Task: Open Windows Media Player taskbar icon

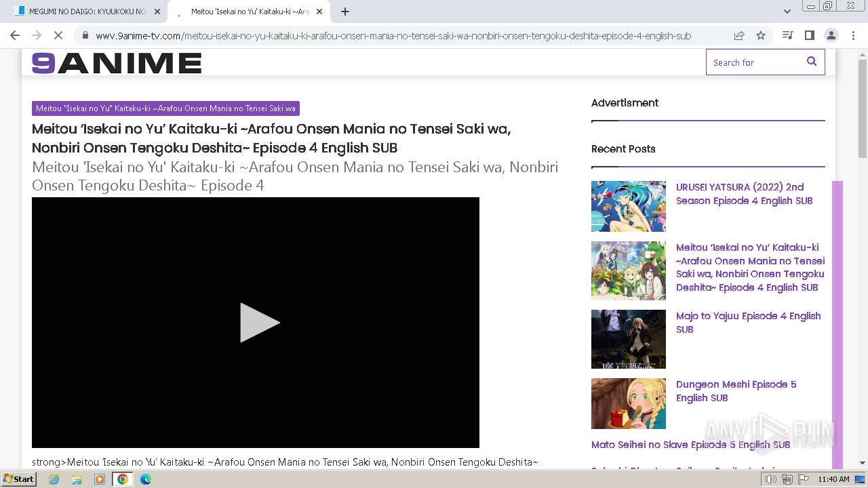Action: tap(100, 479)
